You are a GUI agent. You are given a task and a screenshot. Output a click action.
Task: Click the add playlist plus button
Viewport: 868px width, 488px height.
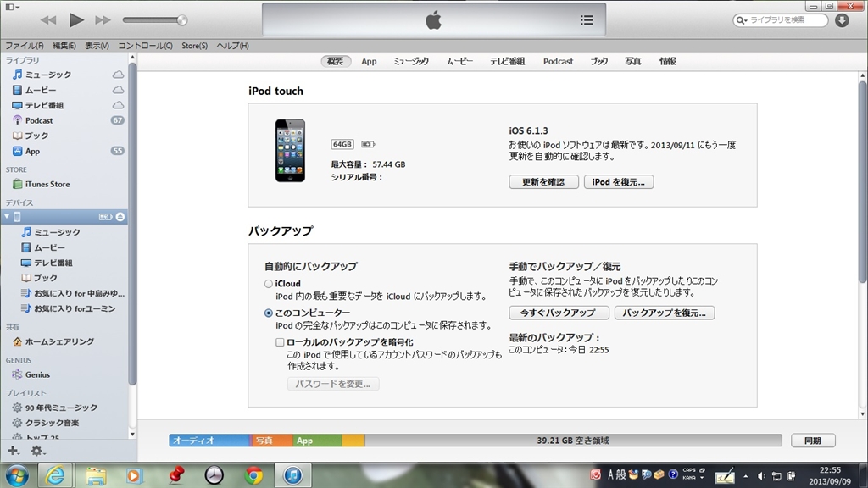coord(14,451)
